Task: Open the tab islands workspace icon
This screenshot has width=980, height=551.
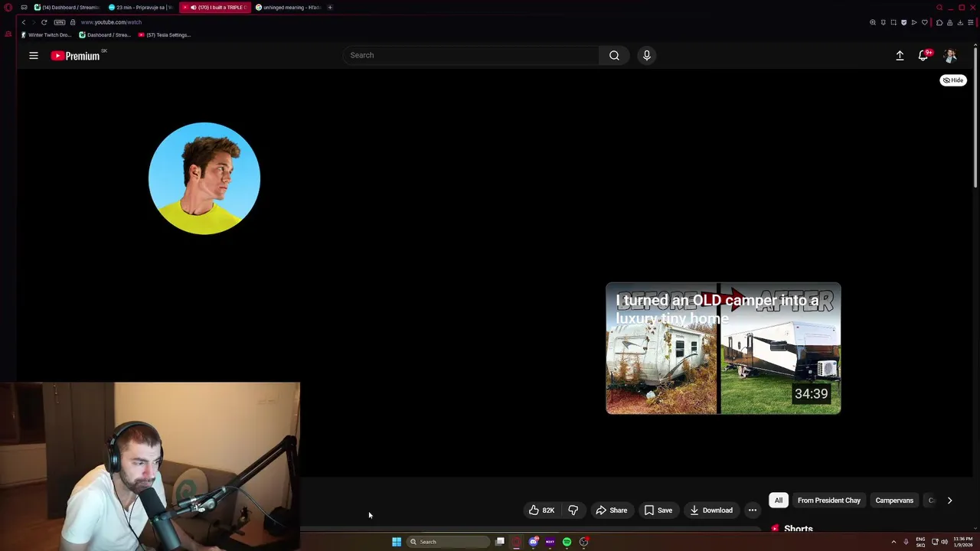Action: click(x=24, y=8)
